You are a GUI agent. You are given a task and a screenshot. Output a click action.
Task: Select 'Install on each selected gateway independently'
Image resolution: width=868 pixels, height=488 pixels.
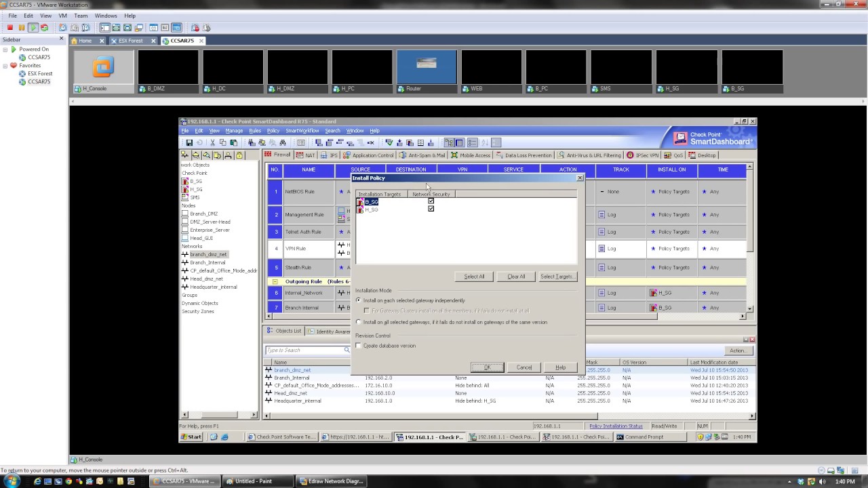coord(359,300)
